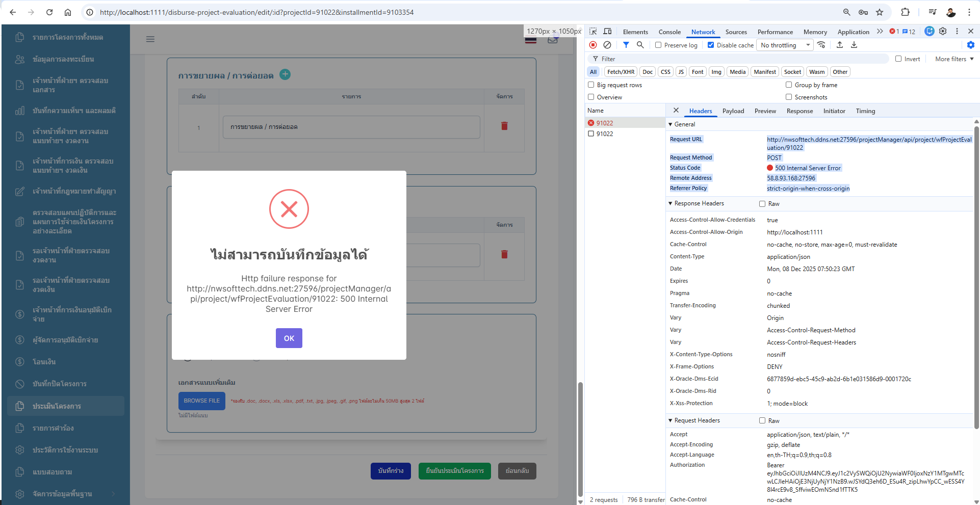980x505 pixels.
Task: Open the Console tab in DevTools
Action: click(669, 32)
